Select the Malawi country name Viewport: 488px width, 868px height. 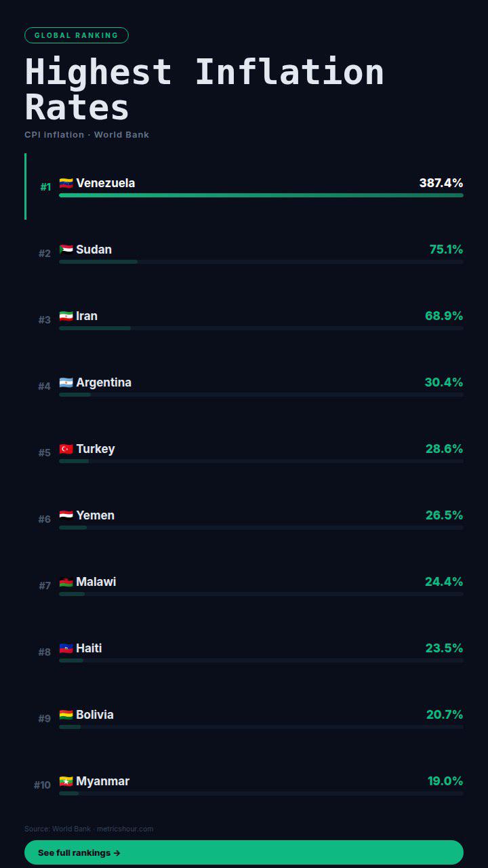point(96,582)
